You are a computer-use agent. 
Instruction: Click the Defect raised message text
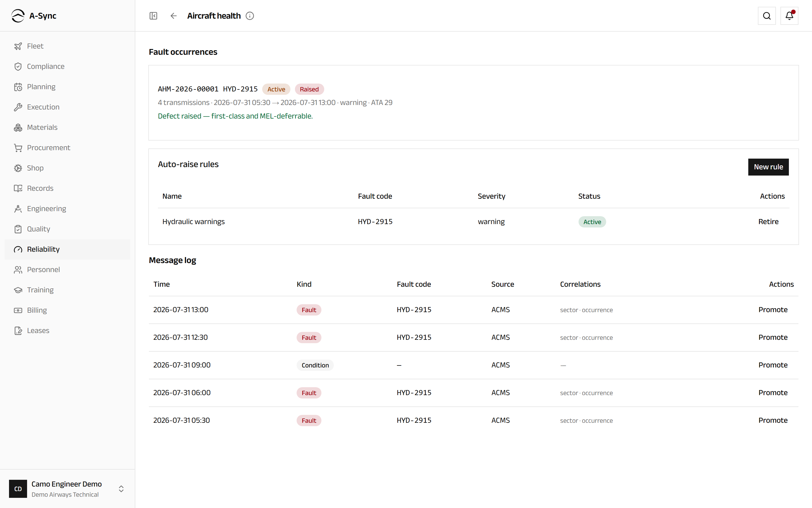click(x=235, y=116)
